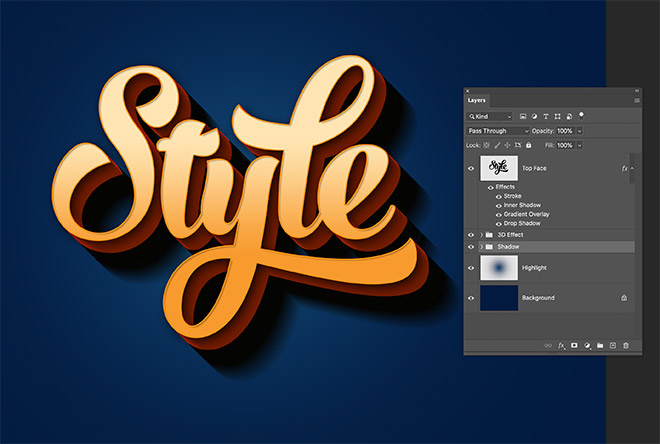Open the Kind filter dropdown

488,116
